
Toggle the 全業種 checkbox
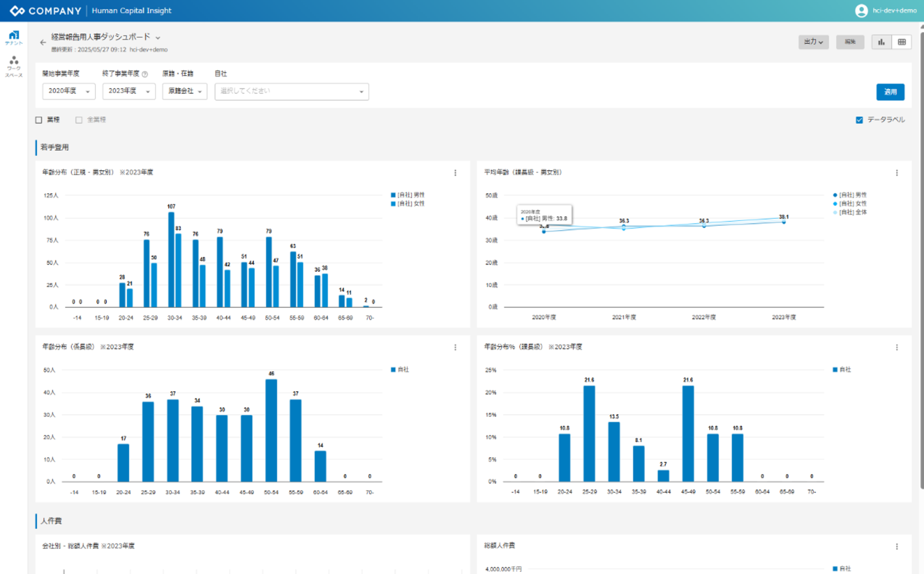(x=79, y=120)
